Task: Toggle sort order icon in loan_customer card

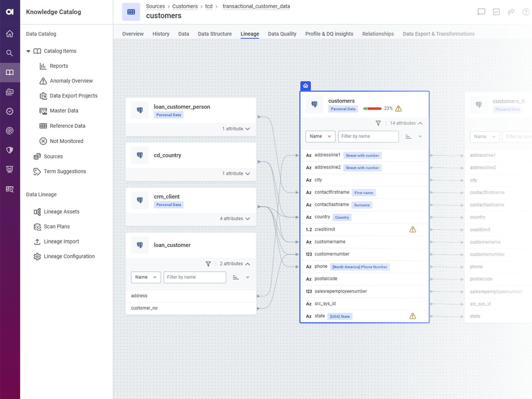Action: [x=236, y=278]
